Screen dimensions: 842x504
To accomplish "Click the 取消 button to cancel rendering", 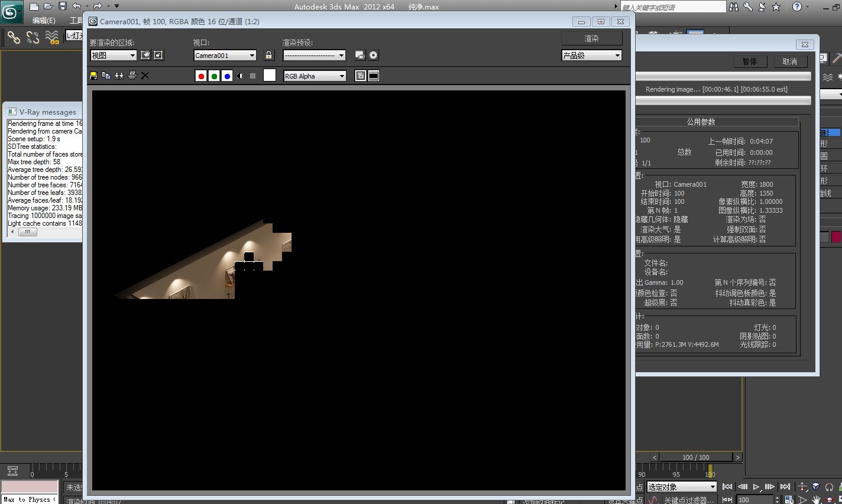I will [790, 61].
